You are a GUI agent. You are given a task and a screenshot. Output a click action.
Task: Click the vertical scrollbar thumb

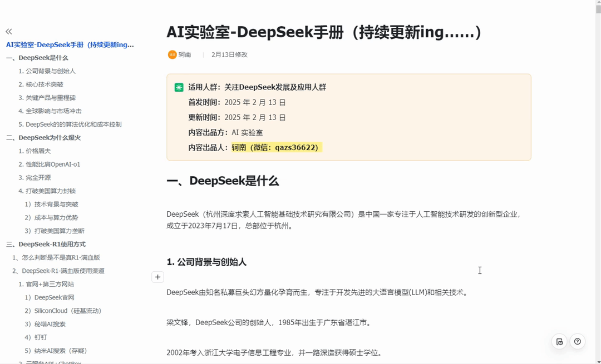(x=598, y=10)
